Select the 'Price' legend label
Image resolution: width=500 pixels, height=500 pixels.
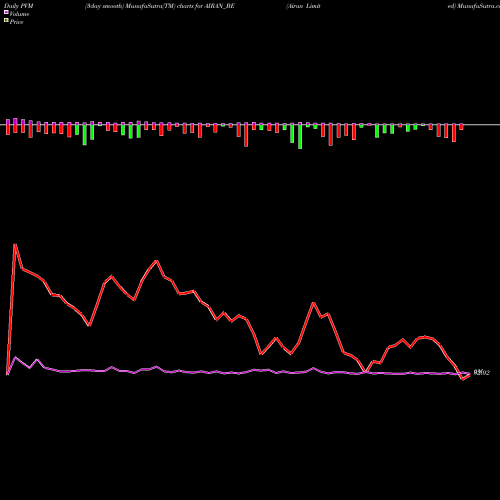[x=16, y=22]
